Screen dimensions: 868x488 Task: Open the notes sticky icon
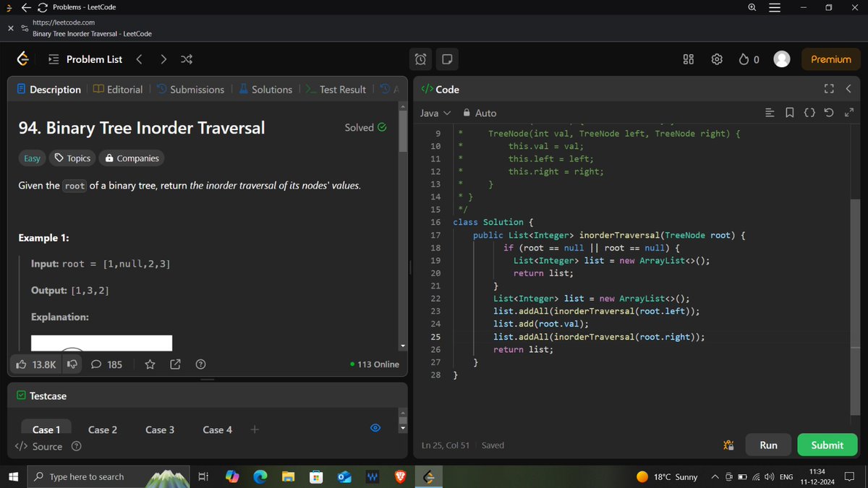447,59
